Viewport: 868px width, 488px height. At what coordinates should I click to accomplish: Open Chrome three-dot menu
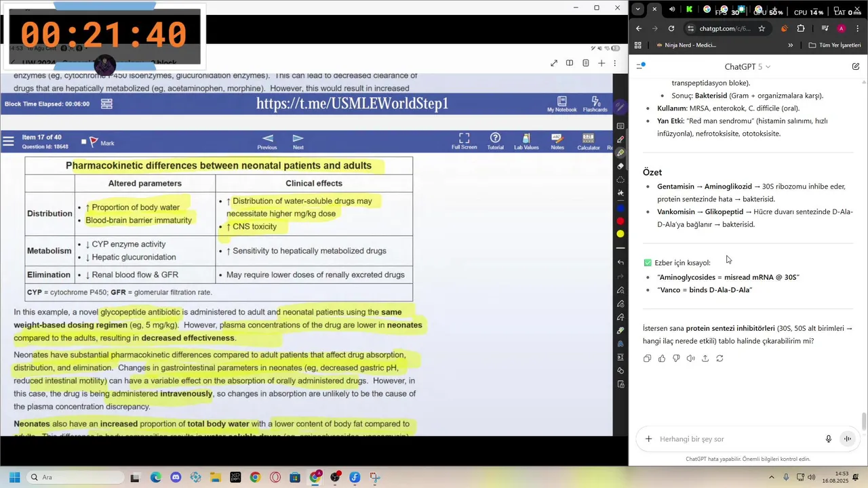coord(857,28)
